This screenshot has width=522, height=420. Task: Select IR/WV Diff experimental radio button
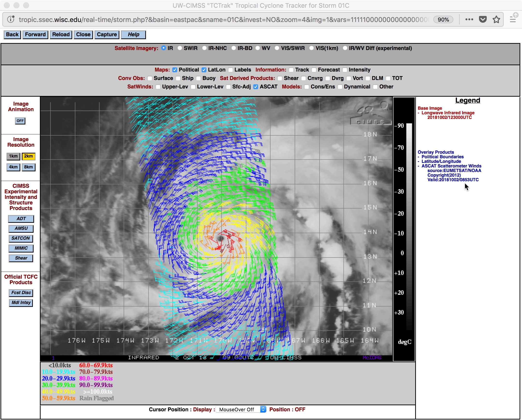click(x=345, y=48)
